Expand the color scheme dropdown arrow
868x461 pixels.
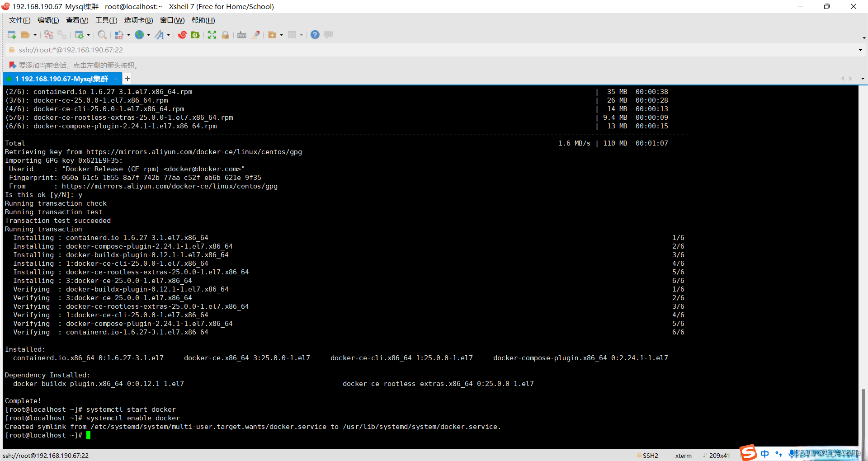click(128, 35)
